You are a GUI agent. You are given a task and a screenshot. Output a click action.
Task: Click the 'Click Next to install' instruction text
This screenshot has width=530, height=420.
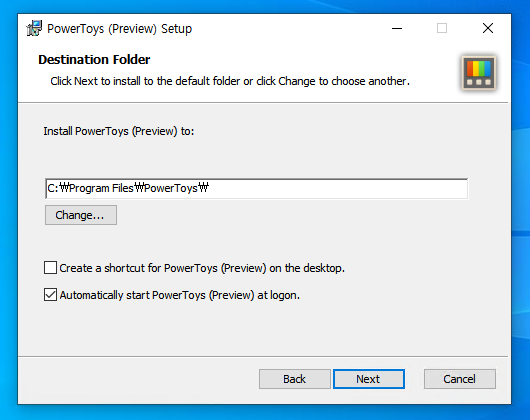click(230, 81)
